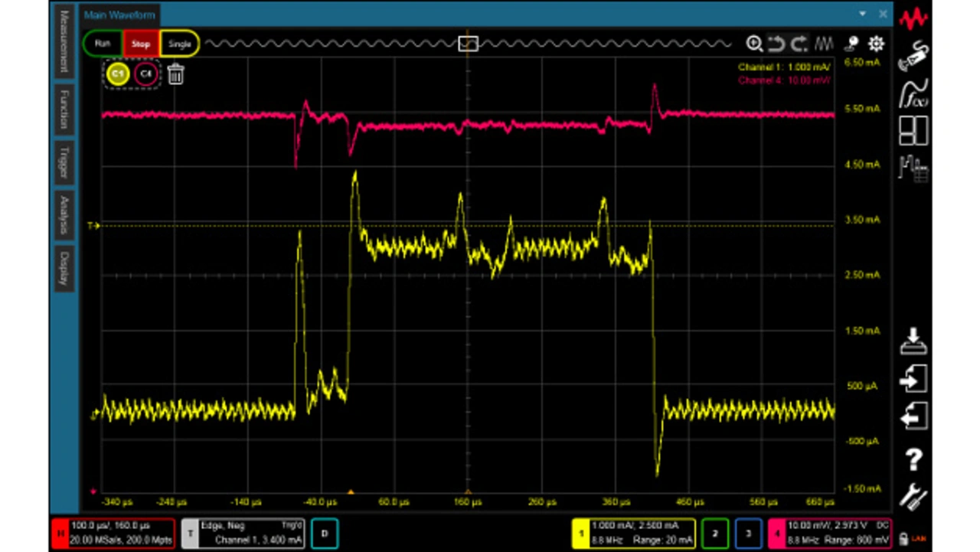Expand the Measurement side panel
Screen dimensions: 980x552
[65, 42]
